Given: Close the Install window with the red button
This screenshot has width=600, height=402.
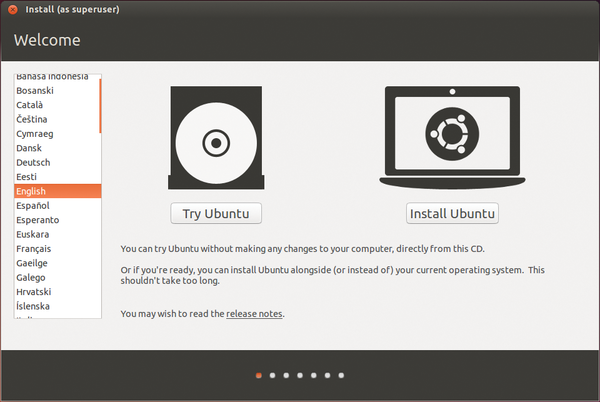Looking at the screenshot, I should (x=13, y=10).
